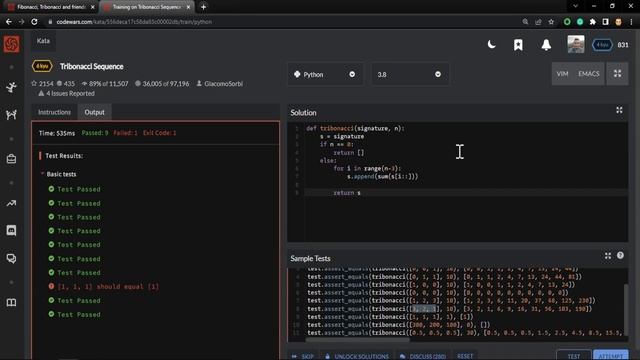
Task: Go back in browser
Action: tap(9, 22)
